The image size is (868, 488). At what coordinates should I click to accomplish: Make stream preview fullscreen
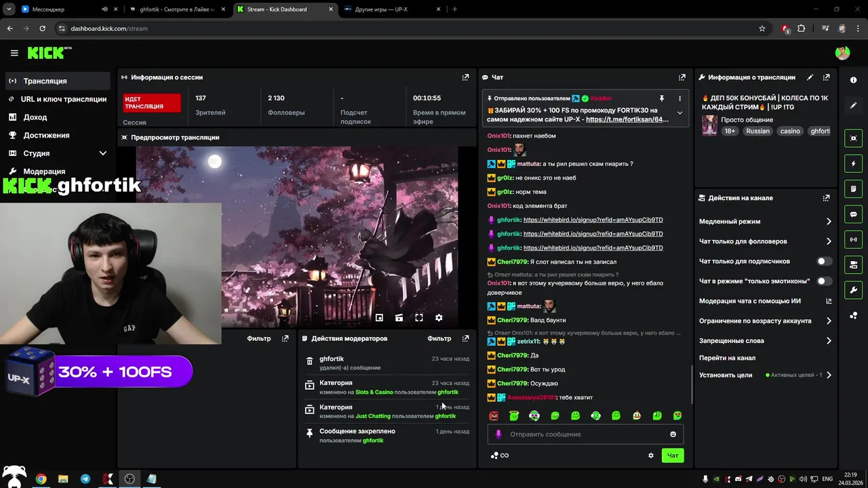419,318
